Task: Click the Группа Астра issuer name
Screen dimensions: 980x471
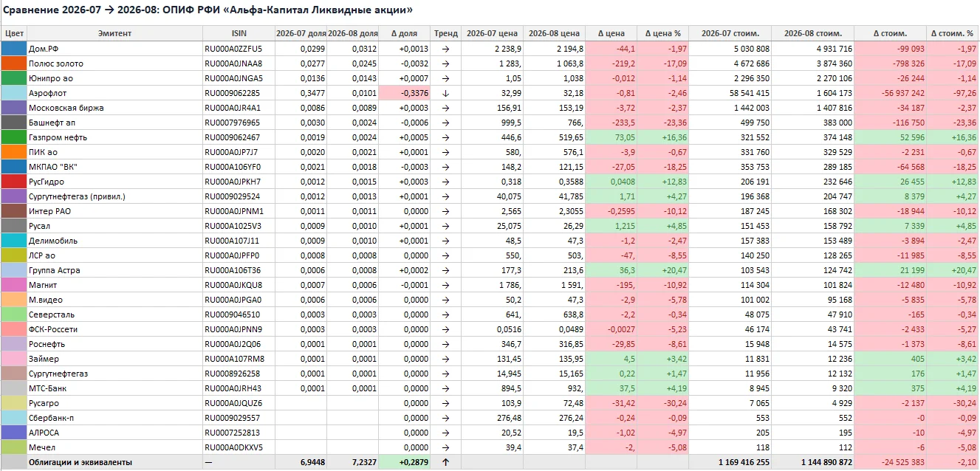Action: 55,270
